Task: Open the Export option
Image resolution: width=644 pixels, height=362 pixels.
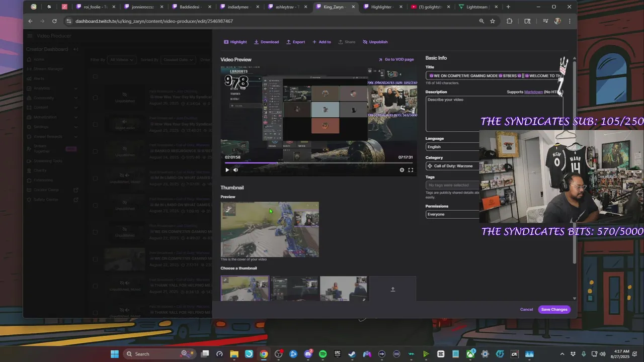Action: tap(295, 42)
